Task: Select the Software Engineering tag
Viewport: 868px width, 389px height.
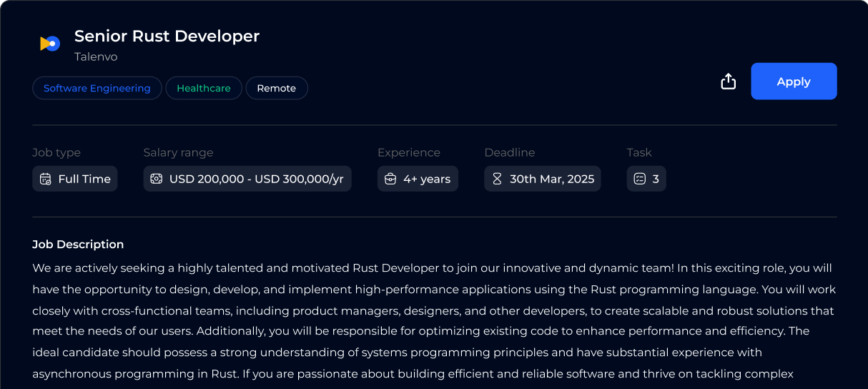Action: click(97, 88)
